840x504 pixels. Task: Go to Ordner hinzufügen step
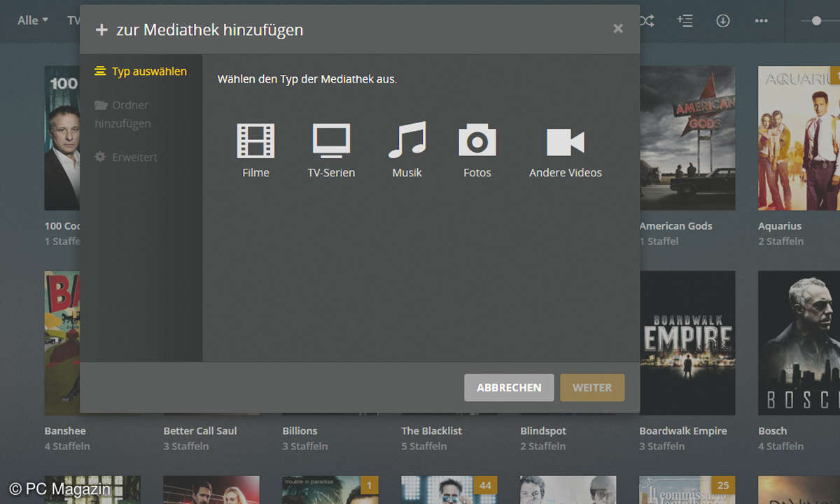pyautogui.click(x=122, y=114)
